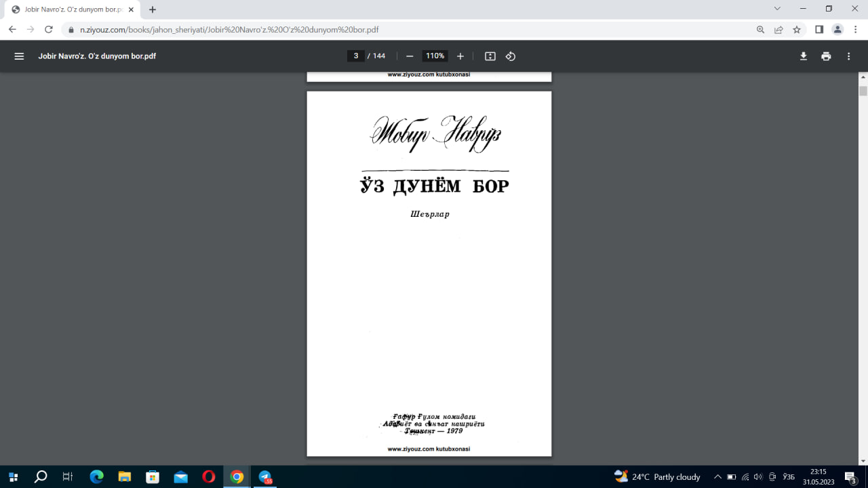Edit the page number field
Screen dimensions: 868x488
click(356, 56)
